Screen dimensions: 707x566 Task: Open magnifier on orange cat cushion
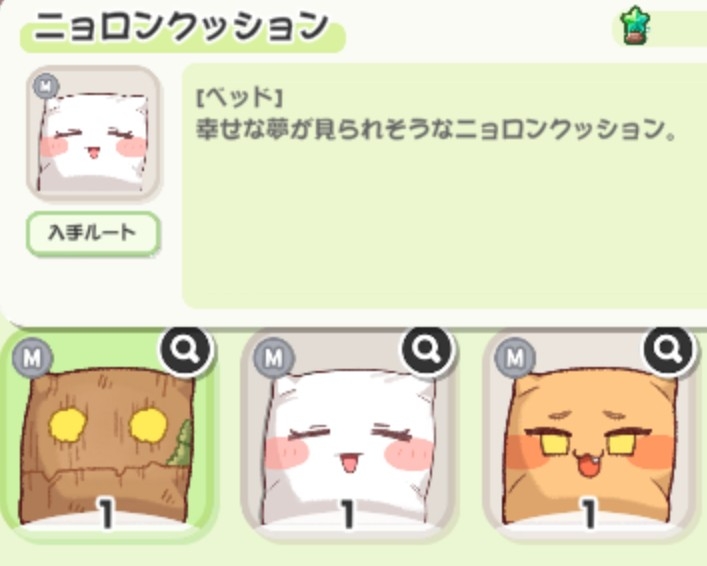click(x=669, y=350)
